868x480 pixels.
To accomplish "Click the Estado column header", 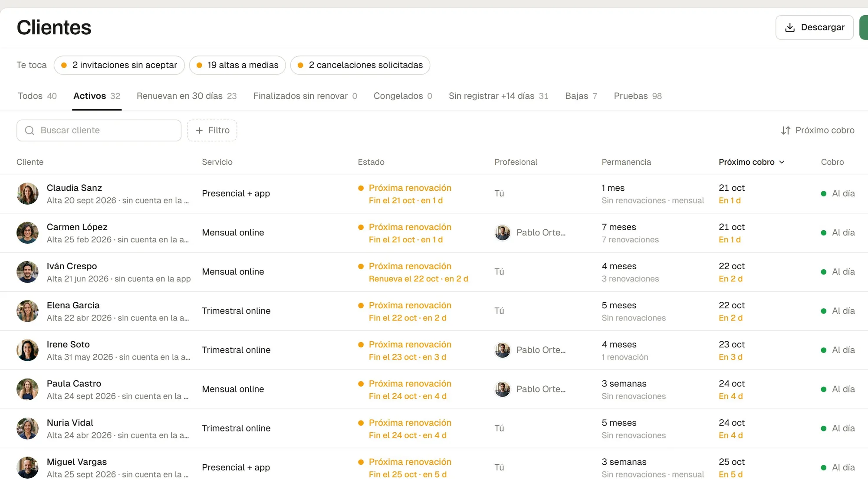I will click(x=371, y=162).
